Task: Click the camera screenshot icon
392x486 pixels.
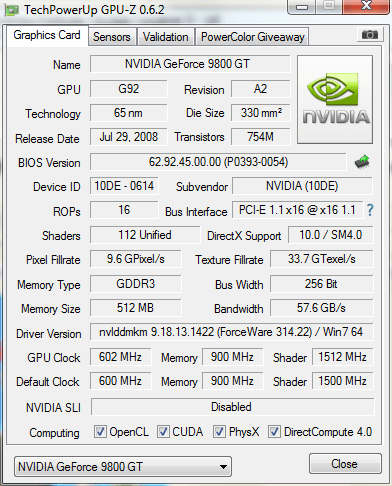Action: [369, 34]
